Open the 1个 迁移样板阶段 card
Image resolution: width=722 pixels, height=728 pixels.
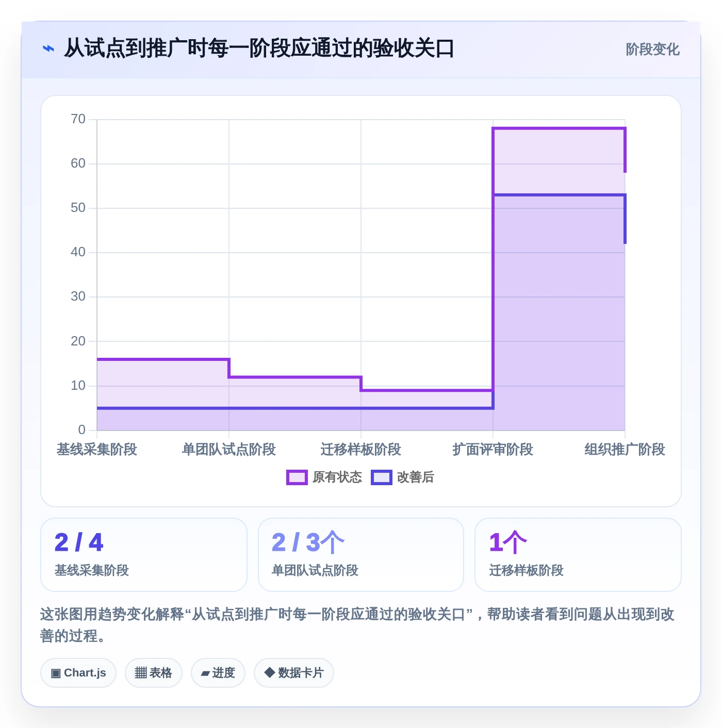click(578, 555)
